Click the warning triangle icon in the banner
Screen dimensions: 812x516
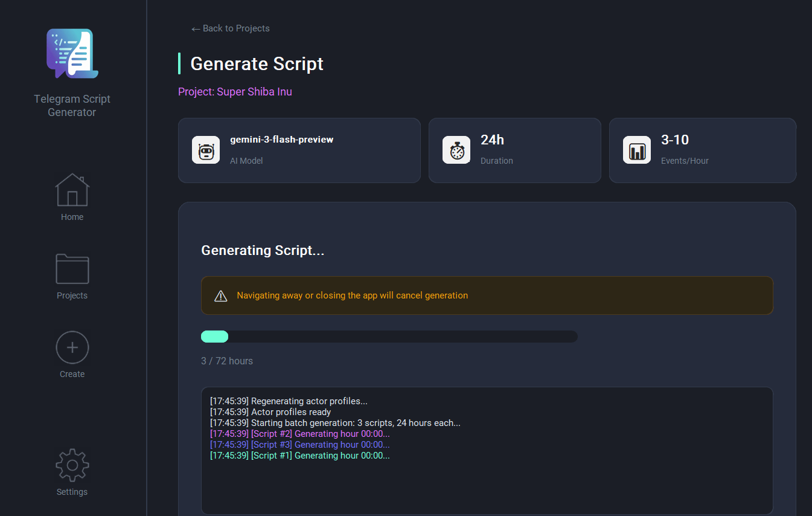click(x=221, y=295)
